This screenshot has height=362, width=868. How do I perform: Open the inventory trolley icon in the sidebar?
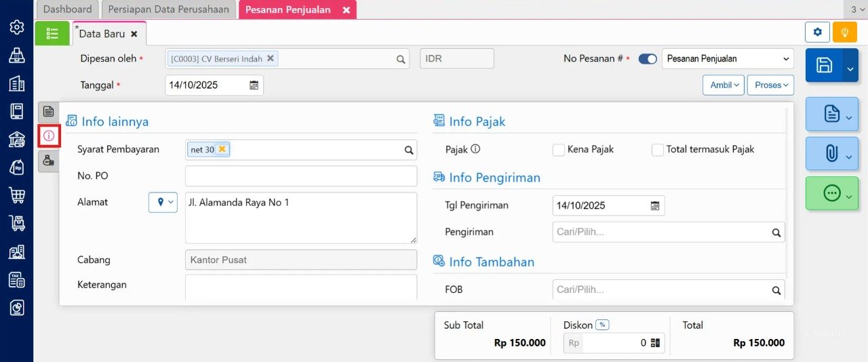tap(17, 223)
